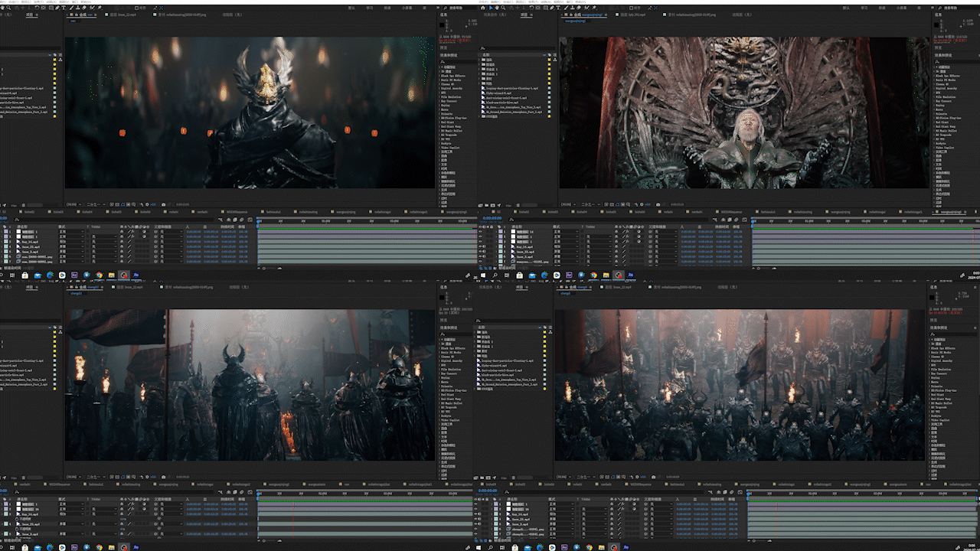Hide 调整图层 14 layer in top-right timeline

(x=480, y=232)
